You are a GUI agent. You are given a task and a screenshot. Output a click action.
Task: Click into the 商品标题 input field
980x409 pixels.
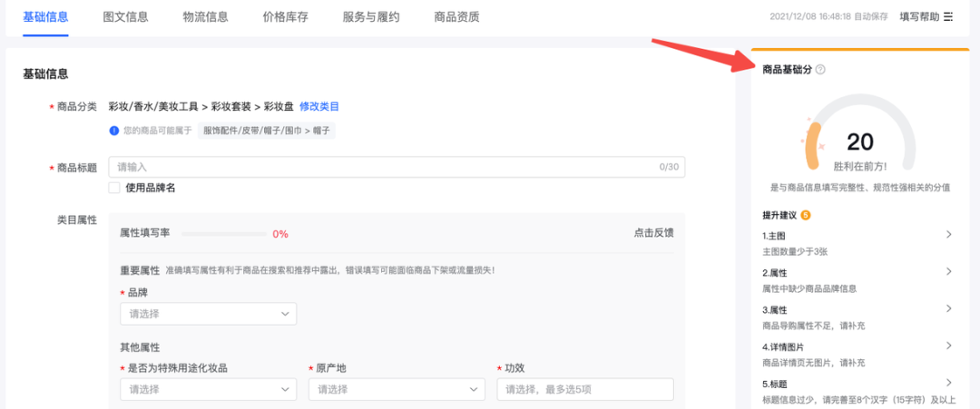[x=397, y=168]
